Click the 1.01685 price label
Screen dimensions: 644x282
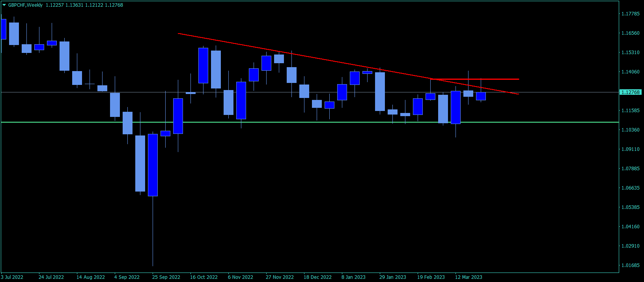(631, 265)
